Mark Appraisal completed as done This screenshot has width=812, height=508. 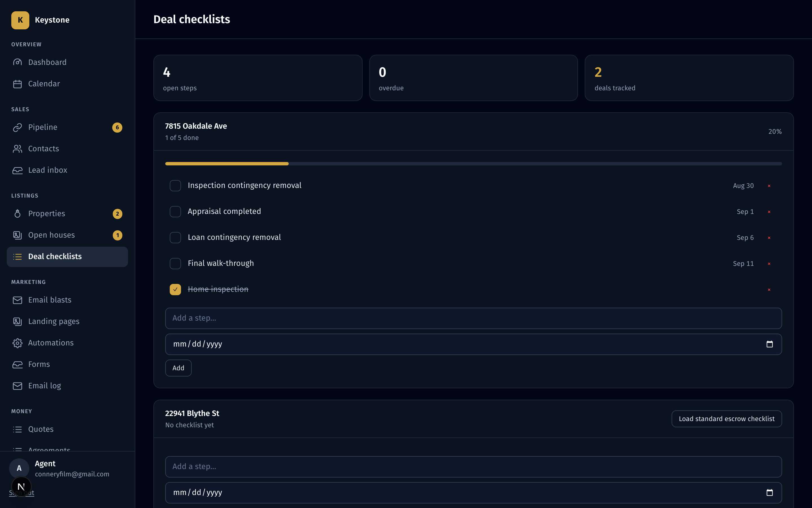click(x=175, y=212)
